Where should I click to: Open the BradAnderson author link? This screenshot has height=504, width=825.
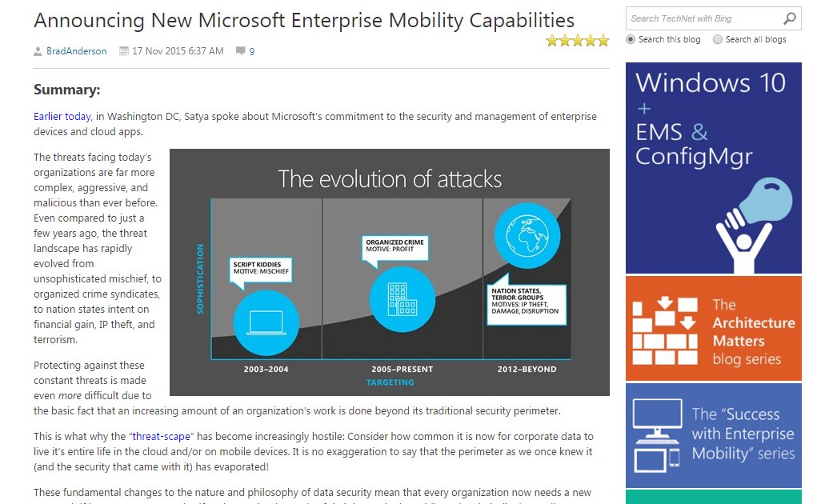(x=76, y=51)
